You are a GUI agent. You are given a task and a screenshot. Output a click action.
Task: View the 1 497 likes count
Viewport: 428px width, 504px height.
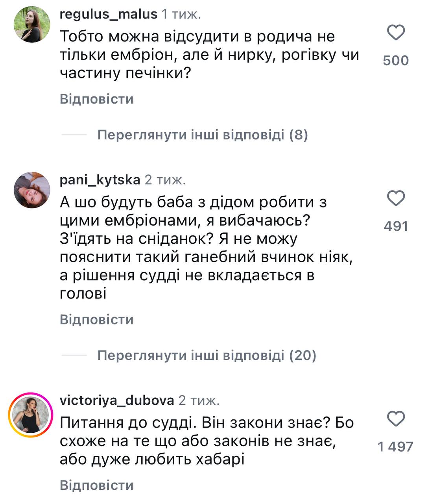tap(395, 447)
